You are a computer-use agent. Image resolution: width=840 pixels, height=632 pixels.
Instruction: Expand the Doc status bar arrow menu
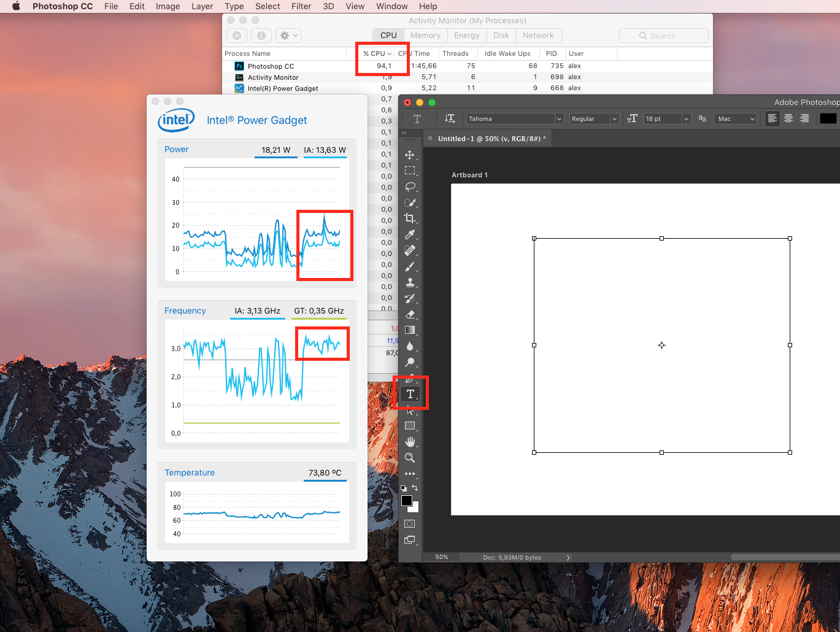coord(568,557)
